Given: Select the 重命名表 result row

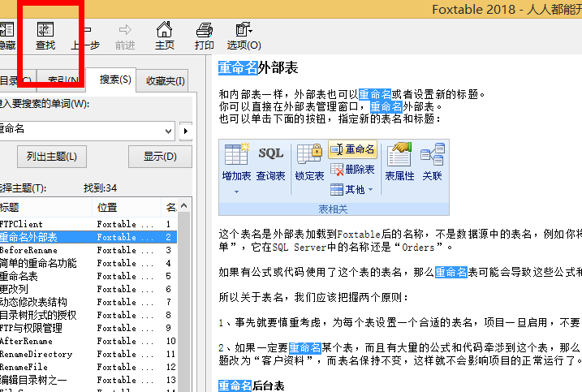Looking at the screenshot, I should pyautogui.click(x=88, y=276).
